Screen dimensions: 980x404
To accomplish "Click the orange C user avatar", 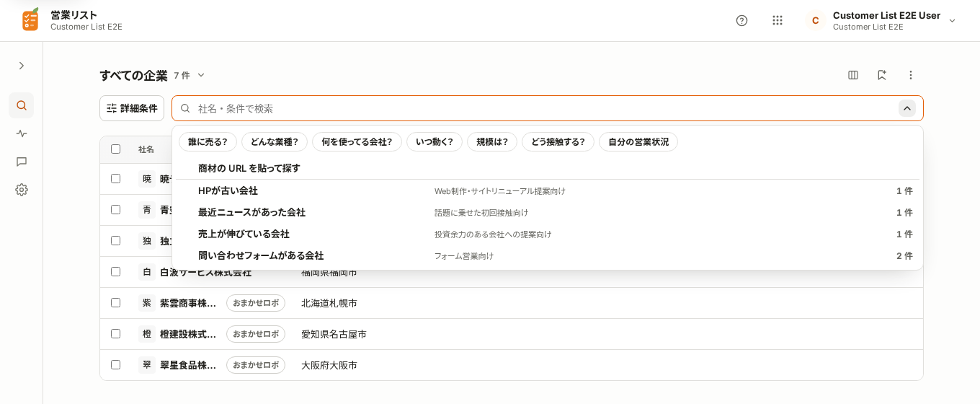I will pos(815,20).
